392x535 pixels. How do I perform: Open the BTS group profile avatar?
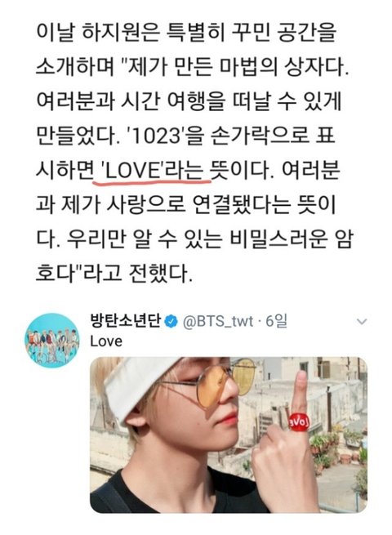(51, 340)
